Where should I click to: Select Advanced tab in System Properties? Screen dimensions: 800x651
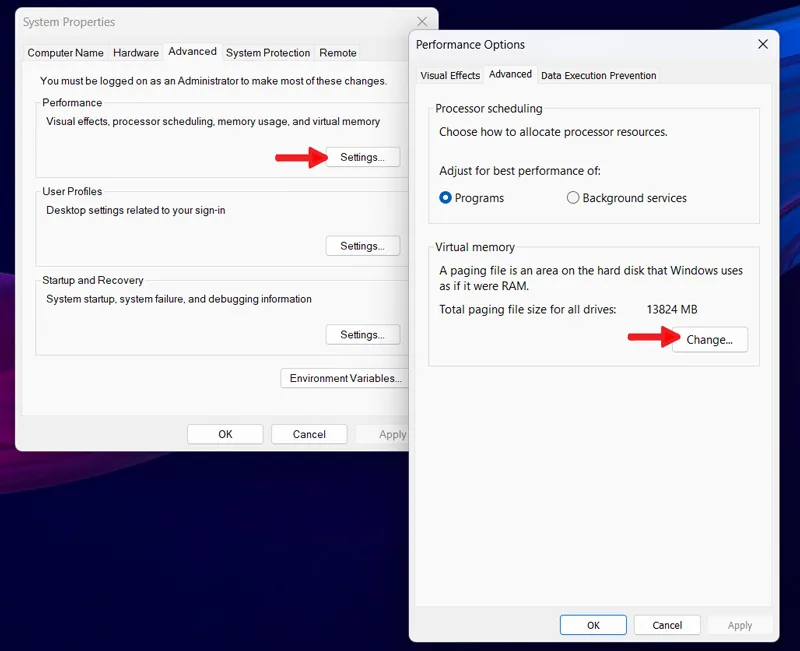coord(192,52)
